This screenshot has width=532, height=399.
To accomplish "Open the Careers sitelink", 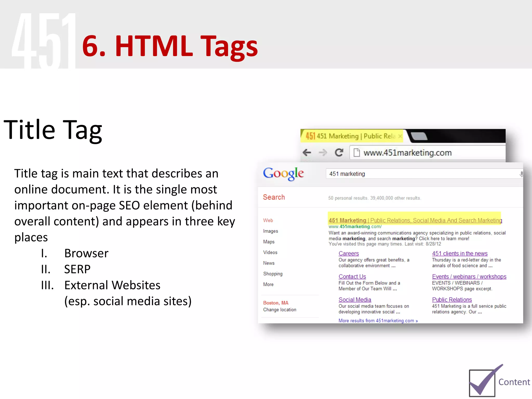I will click(x=349, y=253).
